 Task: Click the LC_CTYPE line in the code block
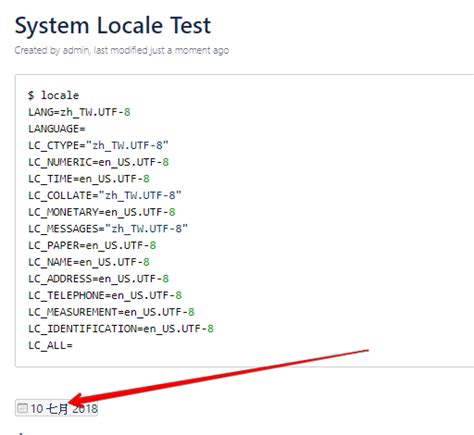(98, 145)
